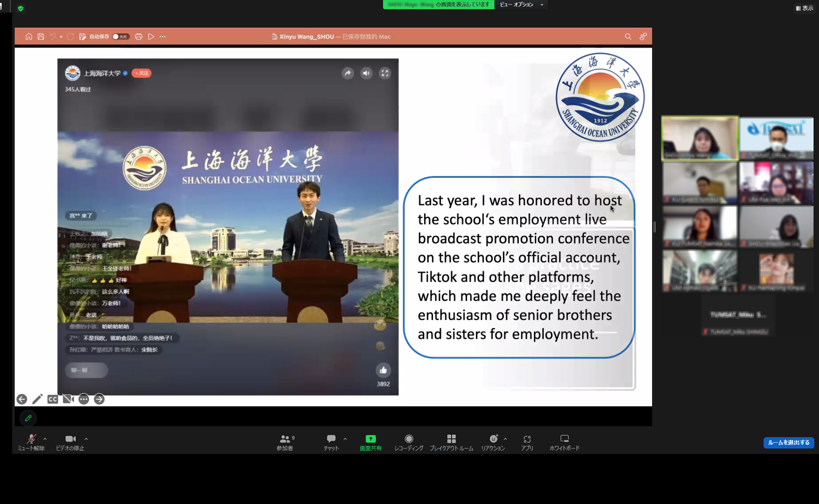The height and width of the screenshot is (504, 819).
Task: Select the library background participant thumbnail
Action: [x=700, y=271]
